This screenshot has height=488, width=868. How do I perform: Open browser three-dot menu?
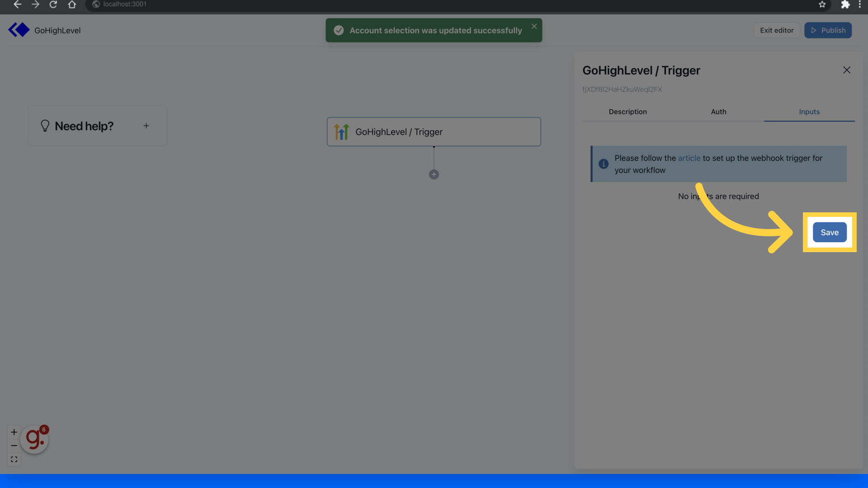click(x=859, y=5)
